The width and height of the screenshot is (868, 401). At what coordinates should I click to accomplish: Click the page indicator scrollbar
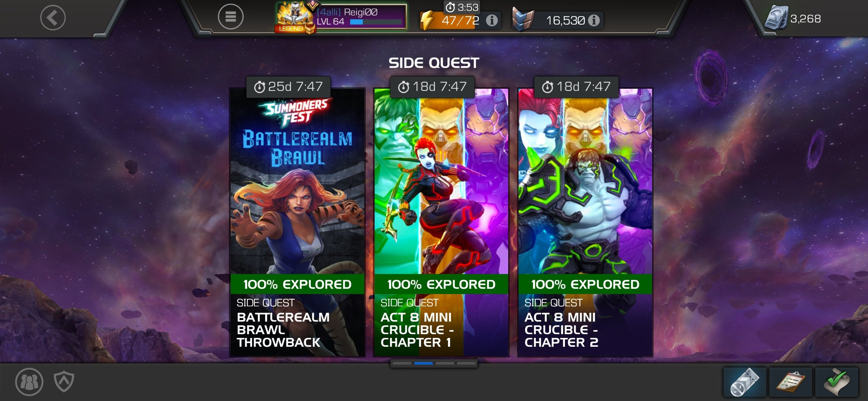434,363
